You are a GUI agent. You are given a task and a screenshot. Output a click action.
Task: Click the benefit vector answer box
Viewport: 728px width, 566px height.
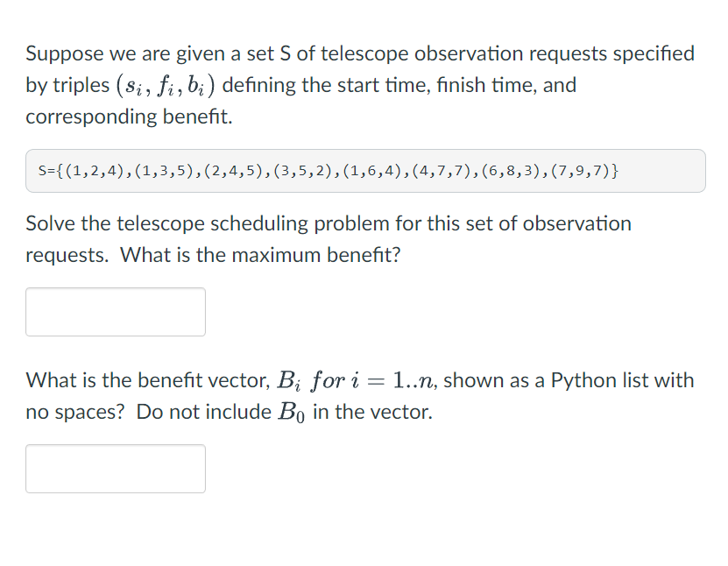[x=116, y=469]
